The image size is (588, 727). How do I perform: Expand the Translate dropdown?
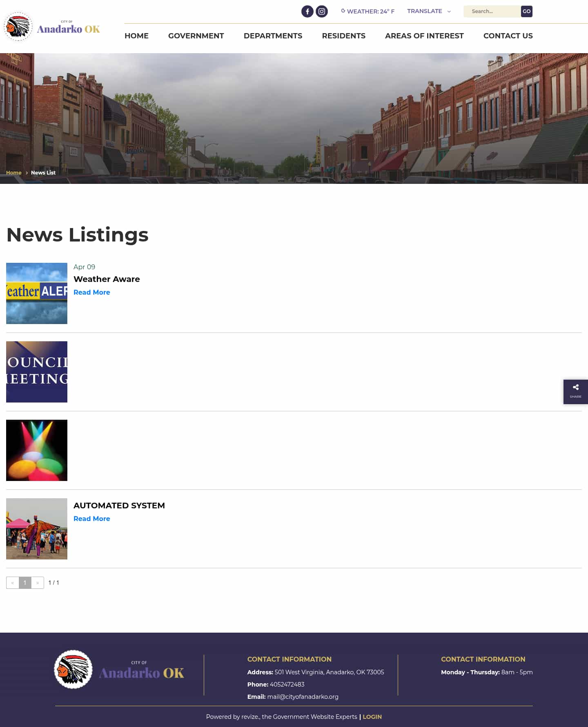(429, 11)
